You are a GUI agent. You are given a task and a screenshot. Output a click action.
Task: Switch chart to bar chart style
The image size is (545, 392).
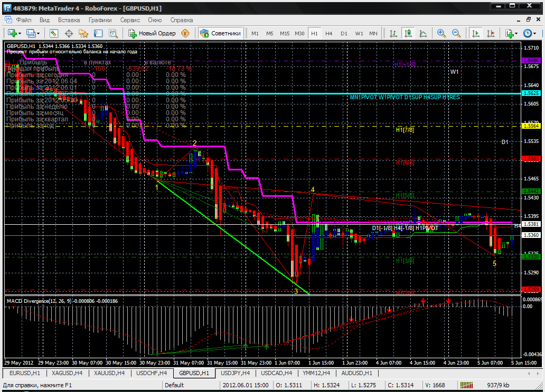pyautogui.click(x=393, y=33)
